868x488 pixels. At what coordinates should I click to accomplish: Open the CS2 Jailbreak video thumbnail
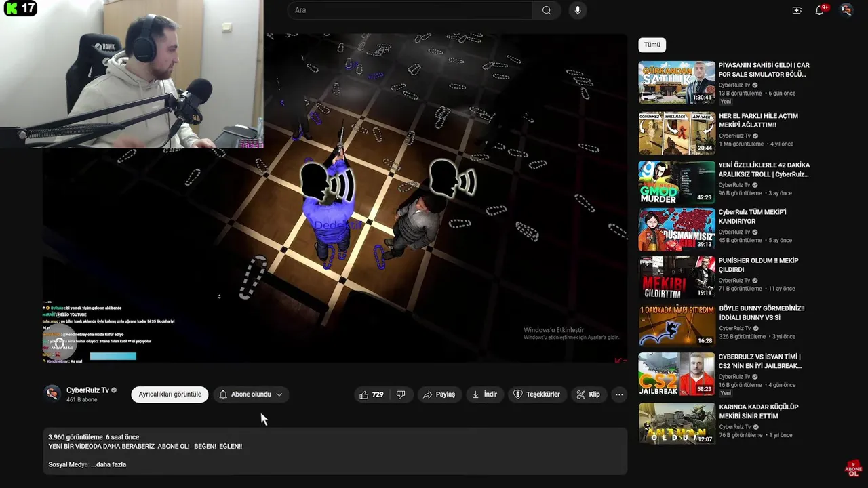pyautogui.click(x=677, y=374)
